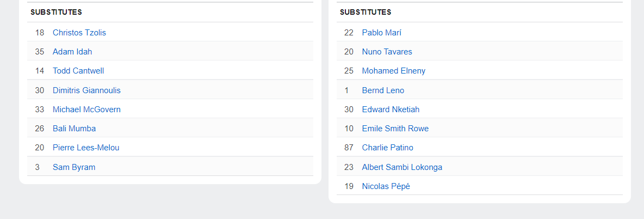The height and width of the screenshot is (219, 644).
Task: Select Todd Cantwell from substitutes
Action: [x=78, y=71]
